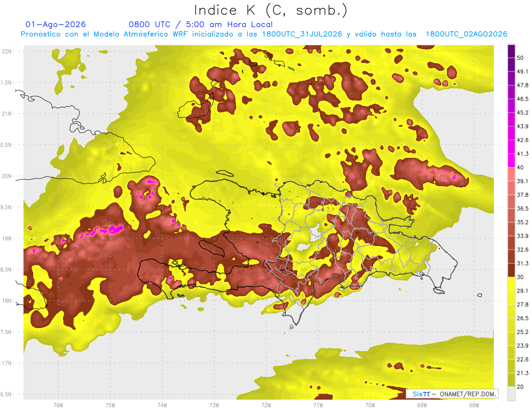Click the colorbar value "25.2"

click(522, 332)
